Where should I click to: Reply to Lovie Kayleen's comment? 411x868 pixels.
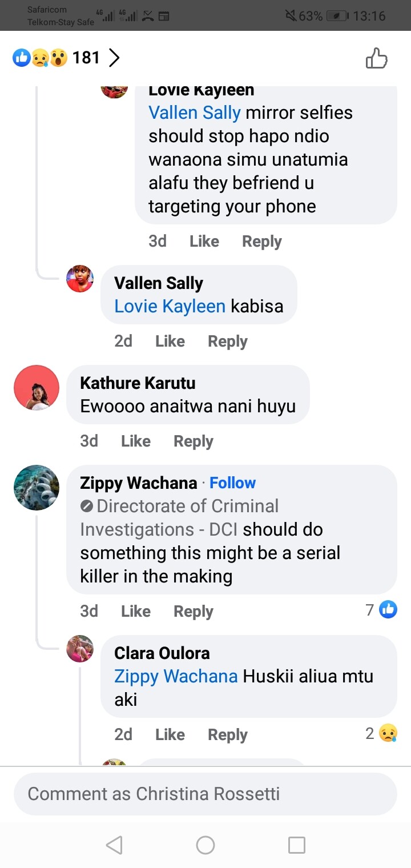click(262, 241)
